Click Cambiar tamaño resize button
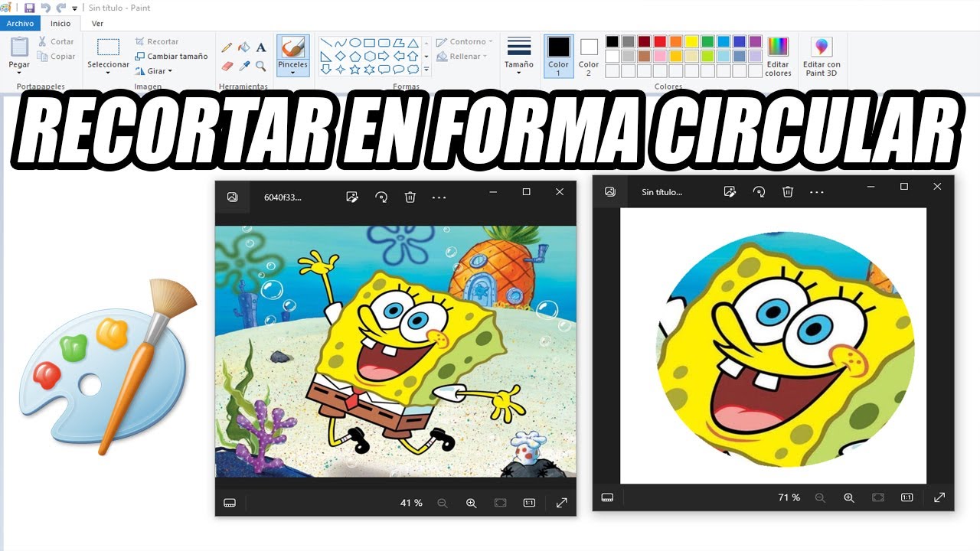The height and width of the screenshot is (551, 980). [x=171, y=56]
